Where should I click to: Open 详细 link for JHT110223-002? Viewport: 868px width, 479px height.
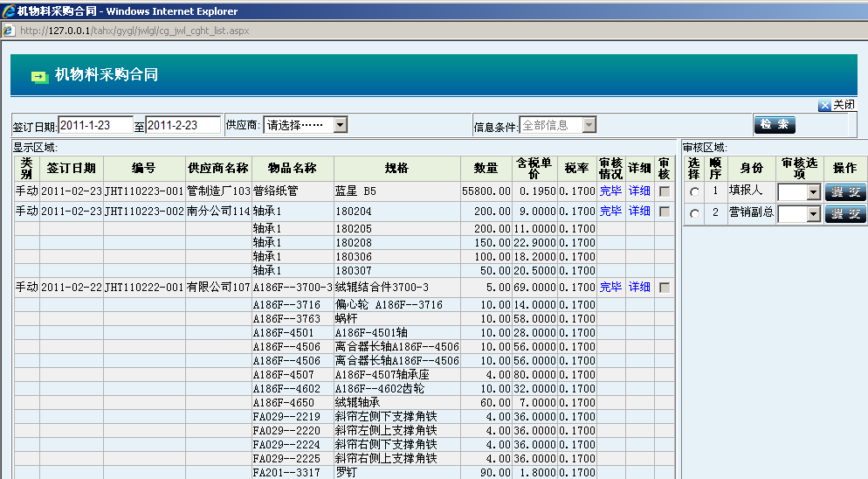click(639, 211)
